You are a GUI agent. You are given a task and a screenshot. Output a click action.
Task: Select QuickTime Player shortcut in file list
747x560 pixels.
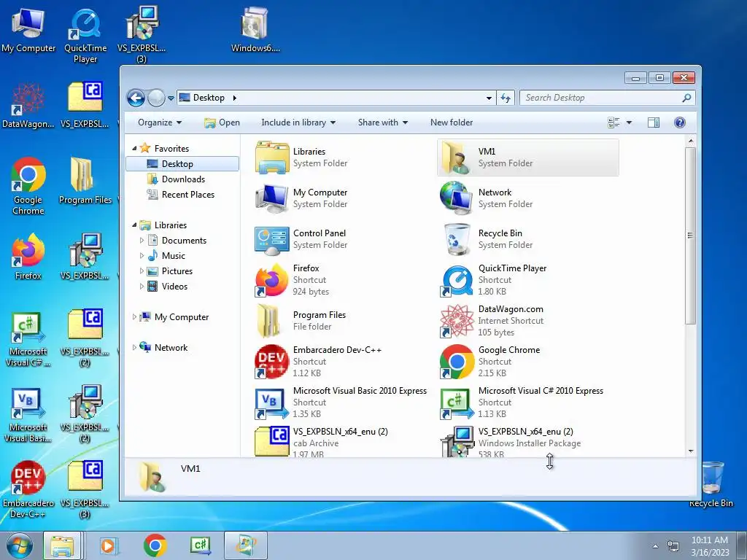456,280
